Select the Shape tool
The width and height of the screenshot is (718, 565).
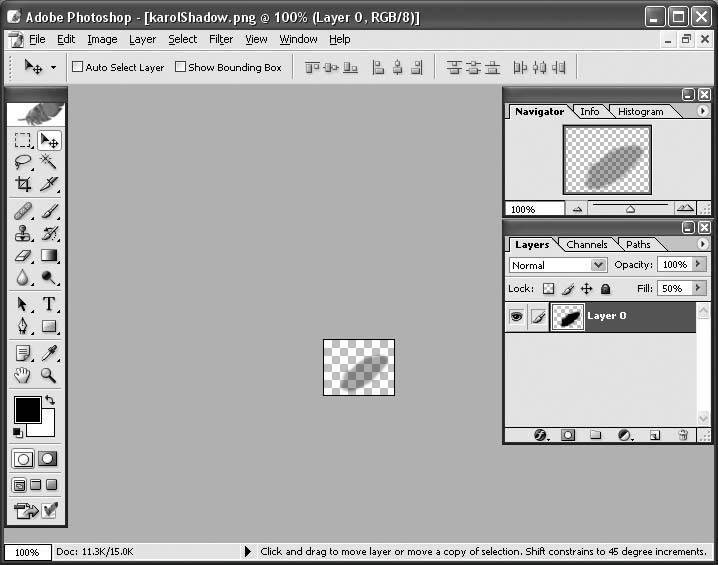click(x=49, y=326)
